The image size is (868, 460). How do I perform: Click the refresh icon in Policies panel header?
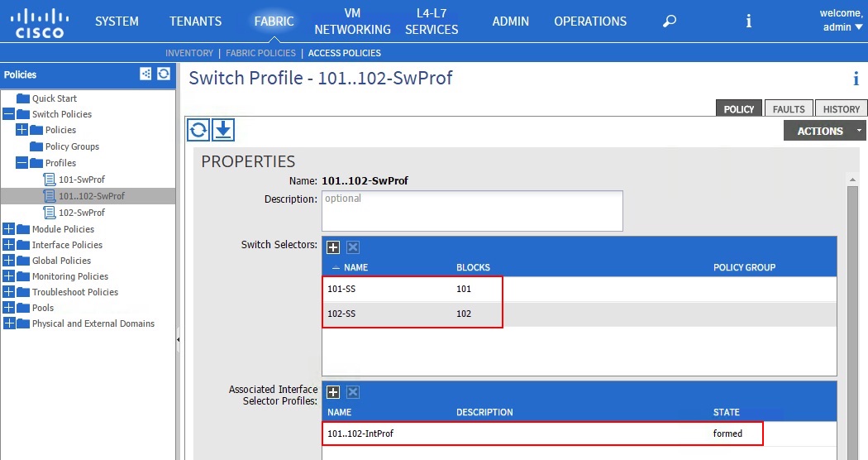(x=164, y=74)
